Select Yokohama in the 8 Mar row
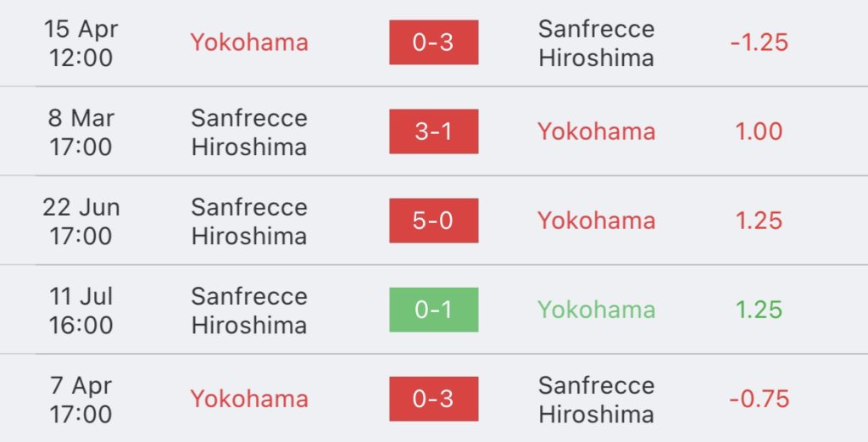Viewport: 868px width, 442px height. (x=596, y=131)
